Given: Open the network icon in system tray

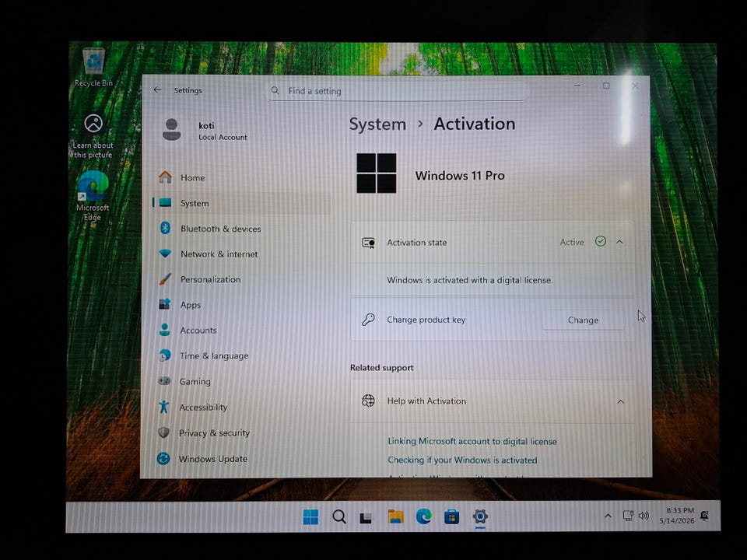Looking at the screenshot, I should click(x=629, y=515).
